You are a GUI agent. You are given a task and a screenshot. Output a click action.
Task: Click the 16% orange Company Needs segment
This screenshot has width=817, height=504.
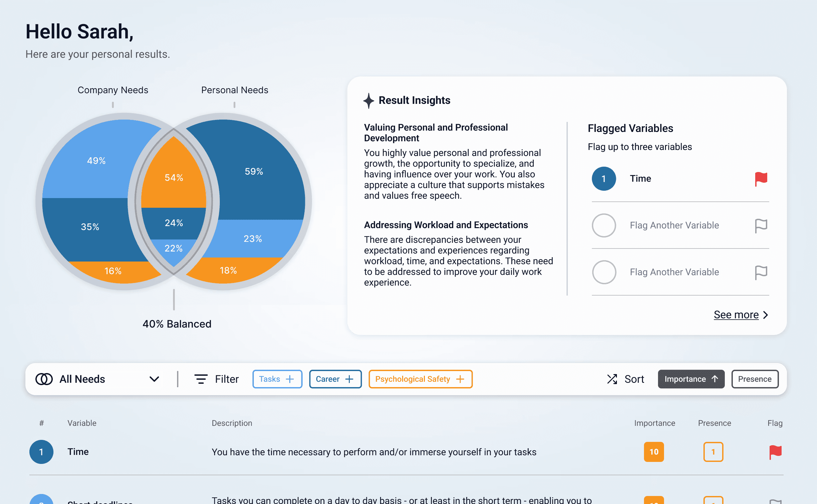pos(113,271)
